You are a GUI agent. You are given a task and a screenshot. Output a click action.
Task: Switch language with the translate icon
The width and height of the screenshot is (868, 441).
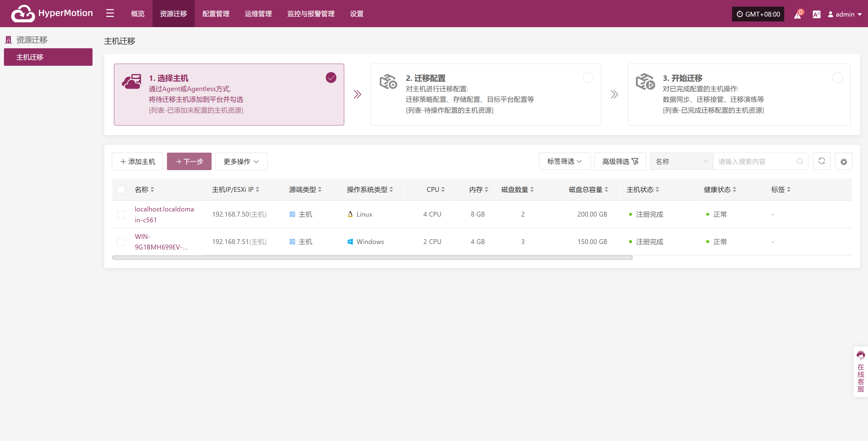[816, 14]
